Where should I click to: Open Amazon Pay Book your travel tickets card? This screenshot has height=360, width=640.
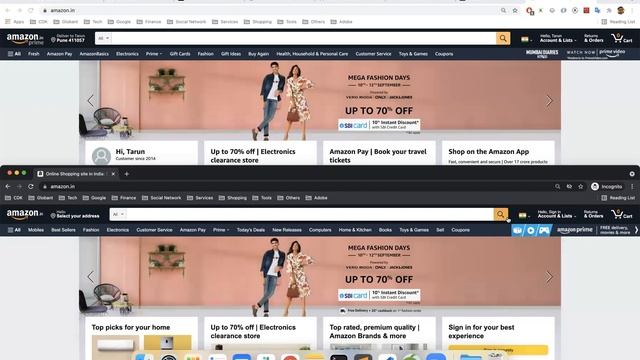pyautogui.click(x=379, y=153)
